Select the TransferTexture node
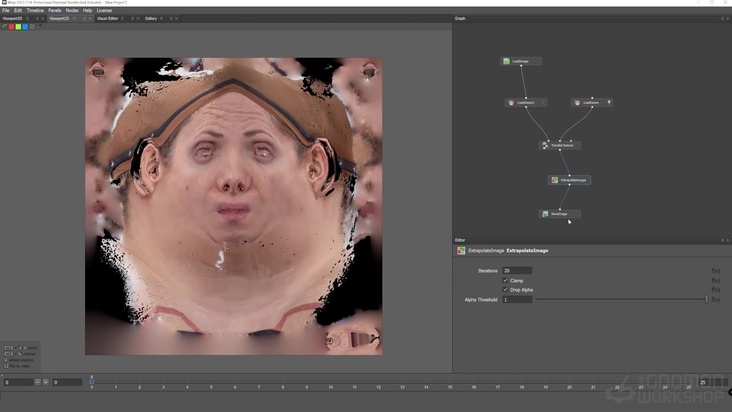732x412 pixels. [x=559, y=146]
